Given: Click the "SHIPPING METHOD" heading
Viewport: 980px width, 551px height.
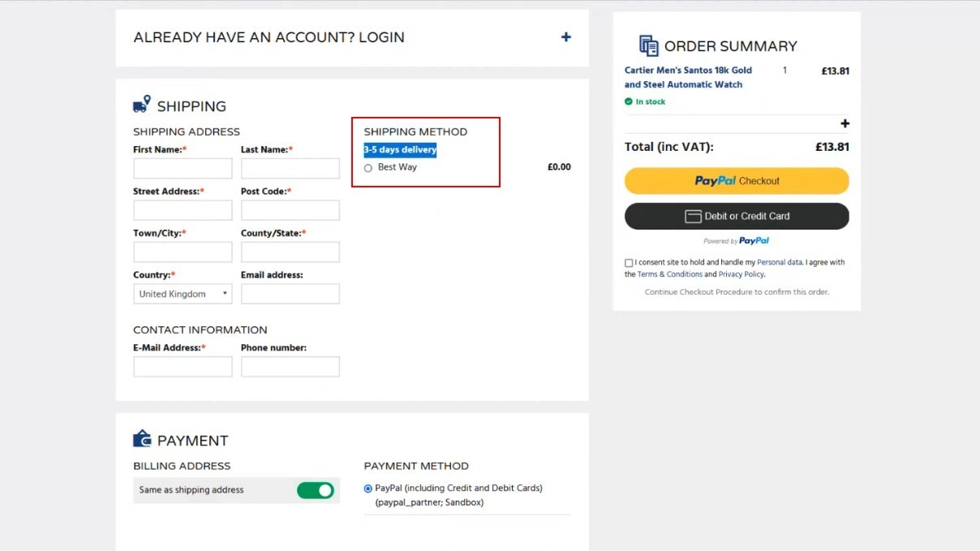Looking at the screenshot, I should [415, 131].
